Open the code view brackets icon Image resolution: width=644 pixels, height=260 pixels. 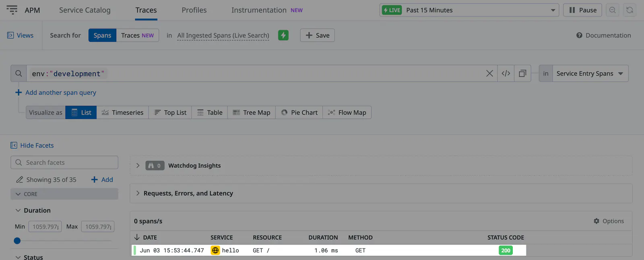(x=506, y=74)
